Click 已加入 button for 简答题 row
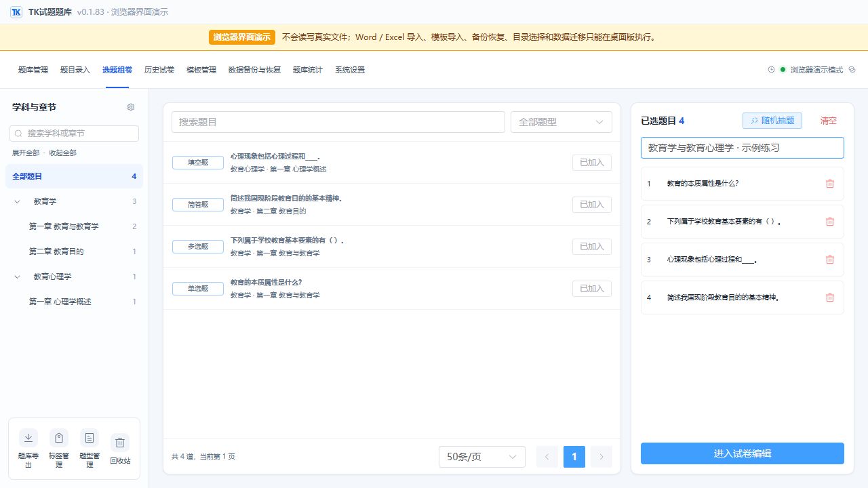The image size is (868, 488). (x=592, y=205)
